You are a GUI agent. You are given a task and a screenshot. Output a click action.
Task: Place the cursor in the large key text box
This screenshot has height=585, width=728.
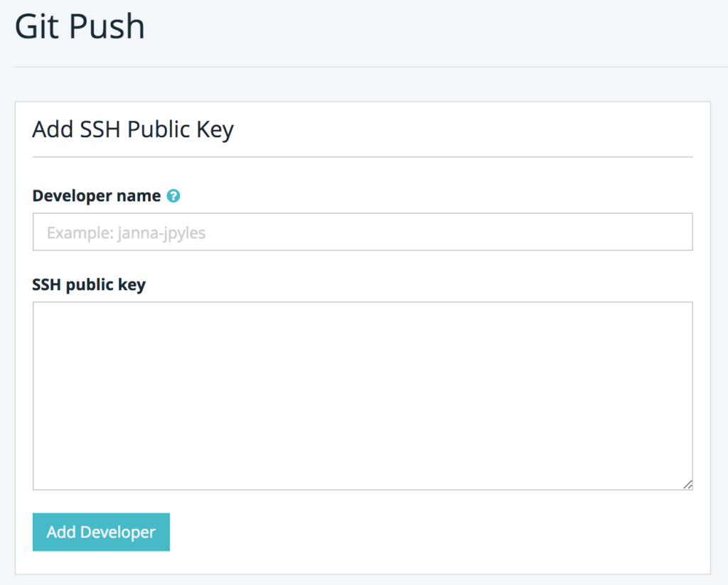(363, 395)
